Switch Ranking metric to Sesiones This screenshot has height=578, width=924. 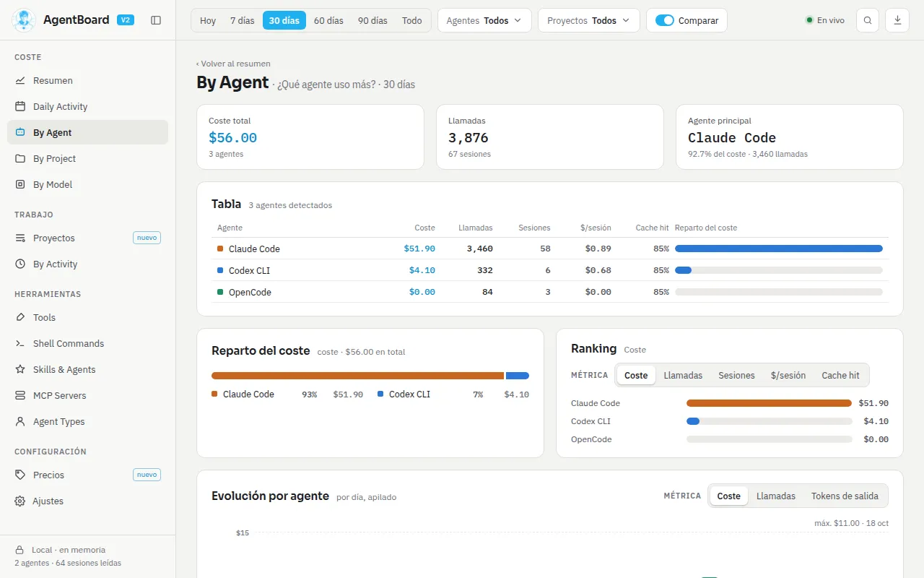tap(736, 375)
